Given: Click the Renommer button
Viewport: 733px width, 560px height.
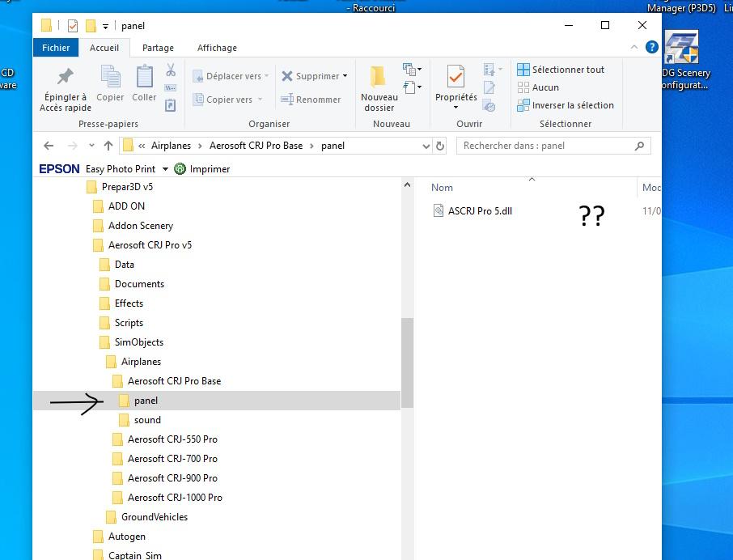Looking at the screenshot, I should (311, 99).
